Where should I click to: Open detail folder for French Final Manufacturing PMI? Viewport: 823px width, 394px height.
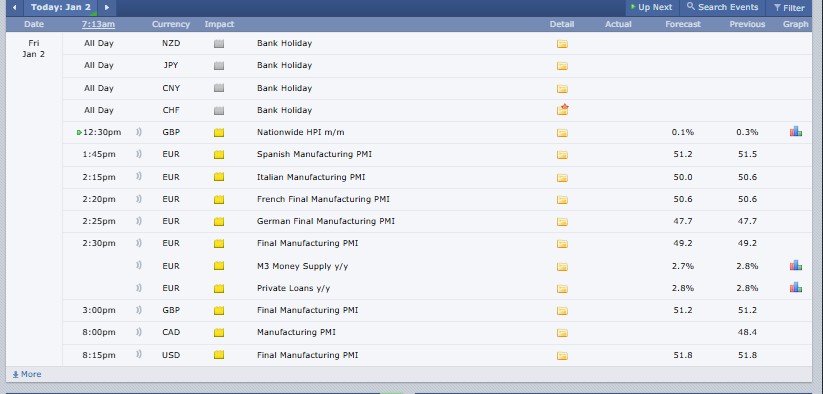coord(562,199)
